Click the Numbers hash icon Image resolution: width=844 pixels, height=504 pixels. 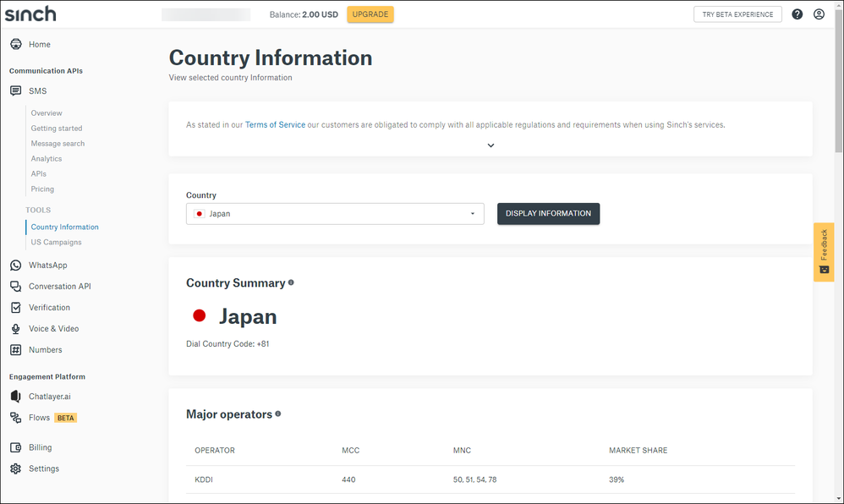16,350
